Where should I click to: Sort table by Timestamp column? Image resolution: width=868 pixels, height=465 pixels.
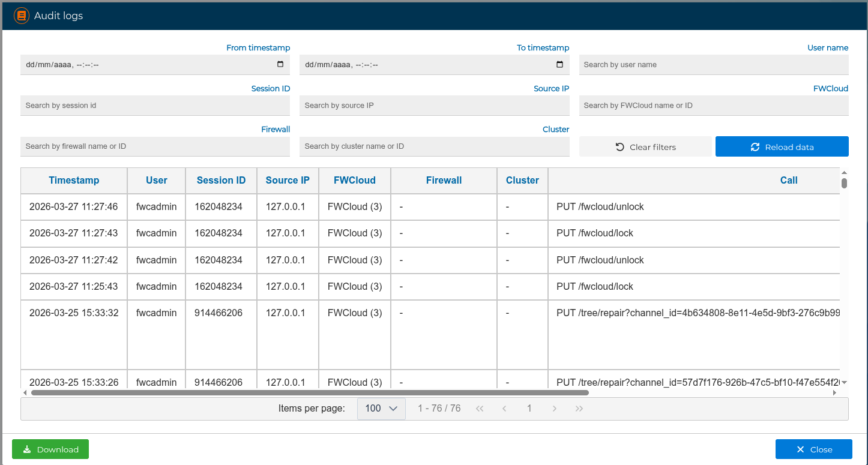coord(74,180)
